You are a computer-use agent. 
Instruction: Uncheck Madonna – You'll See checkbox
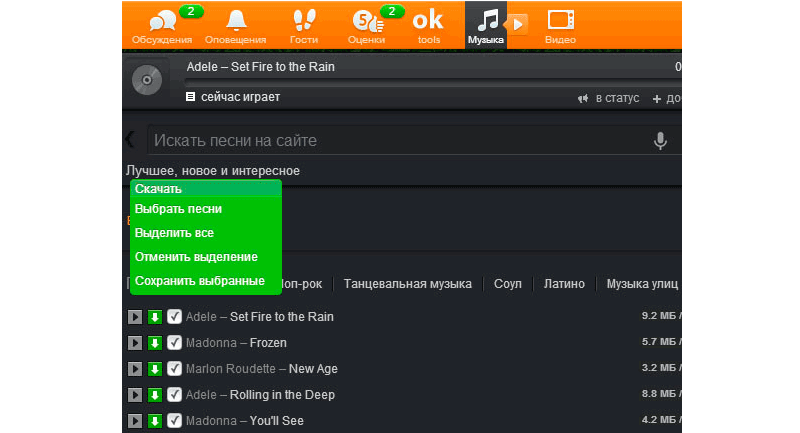[174, 421]
